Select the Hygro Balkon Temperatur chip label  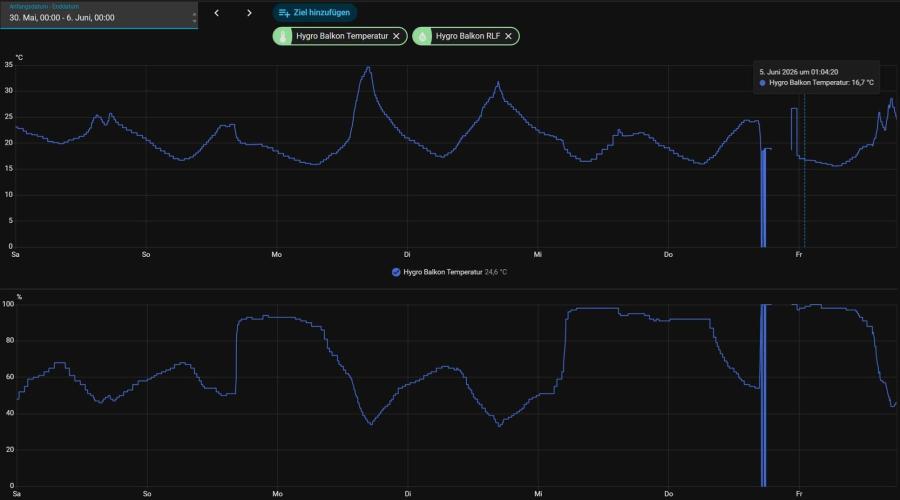[x=342, y=36]
